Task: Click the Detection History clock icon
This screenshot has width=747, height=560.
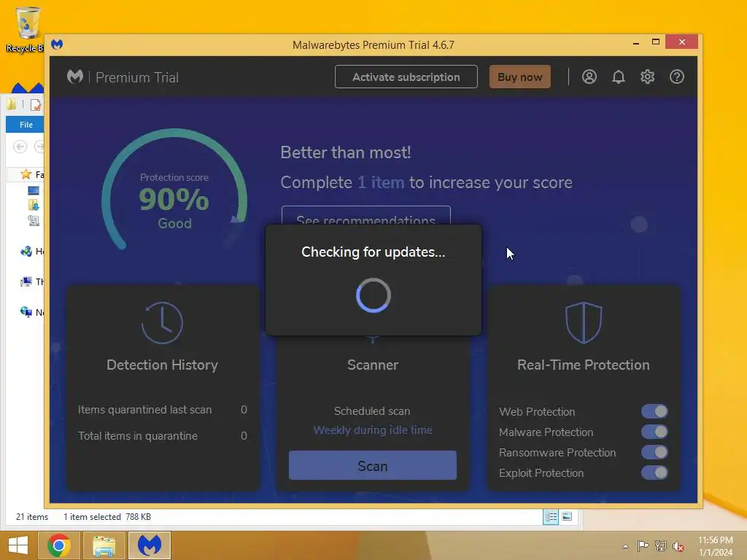Action: click(162, 322)
